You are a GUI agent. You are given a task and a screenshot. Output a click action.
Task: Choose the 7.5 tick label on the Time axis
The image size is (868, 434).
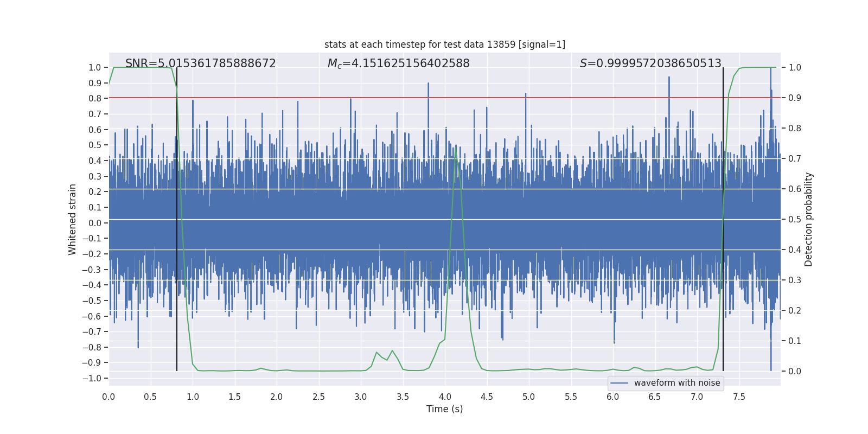(739, 397)
